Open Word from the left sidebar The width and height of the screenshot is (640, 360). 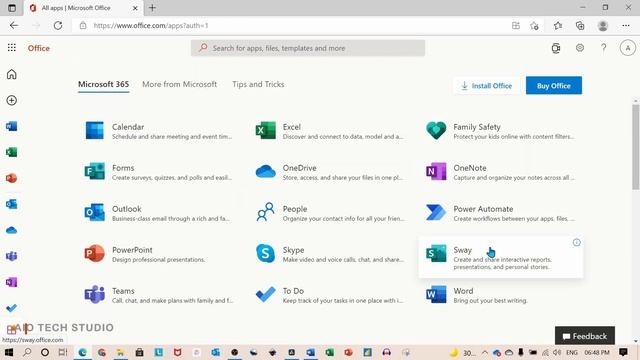(11, 126)
